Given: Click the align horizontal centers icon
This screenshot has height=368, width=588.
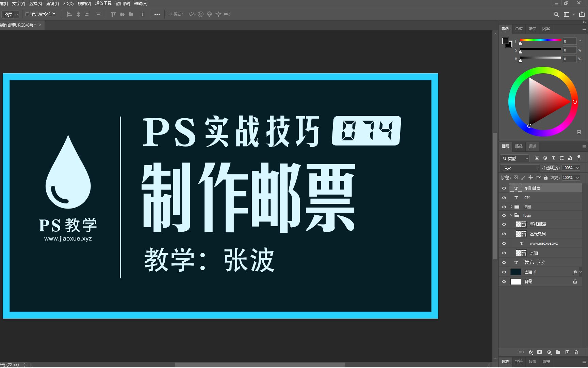Looking at the screenshot, I should (x=78, y=14).
